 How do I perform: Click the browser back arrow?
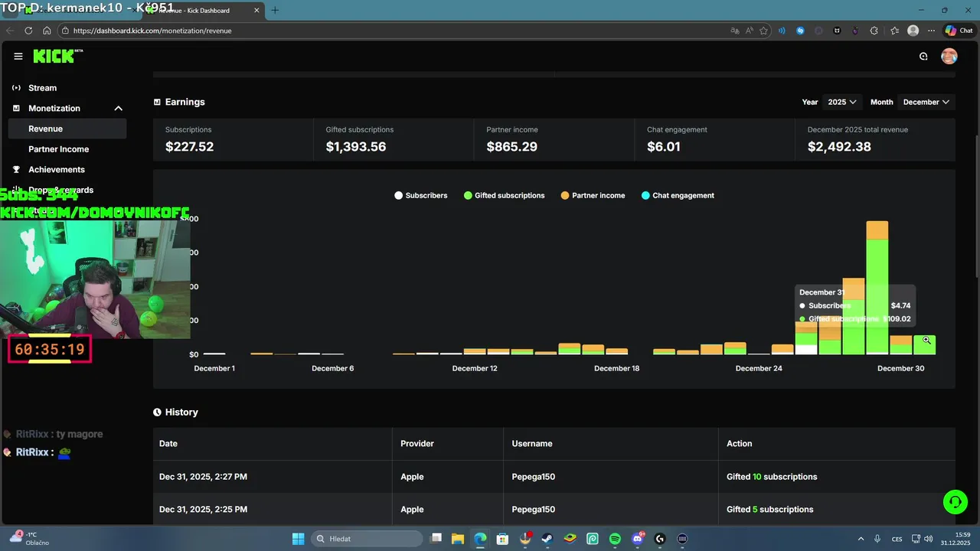(x=10, y=31)
